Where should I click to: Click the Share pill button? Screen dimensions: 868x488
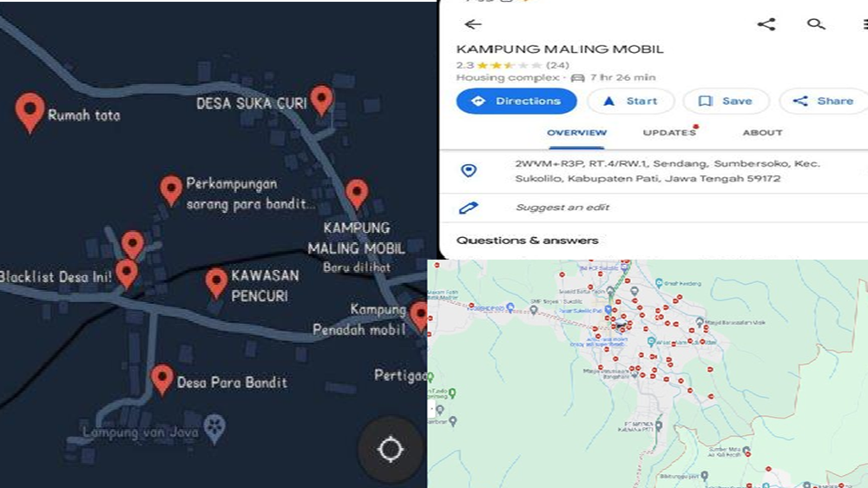pyautogui.click(x=824, y=101)
